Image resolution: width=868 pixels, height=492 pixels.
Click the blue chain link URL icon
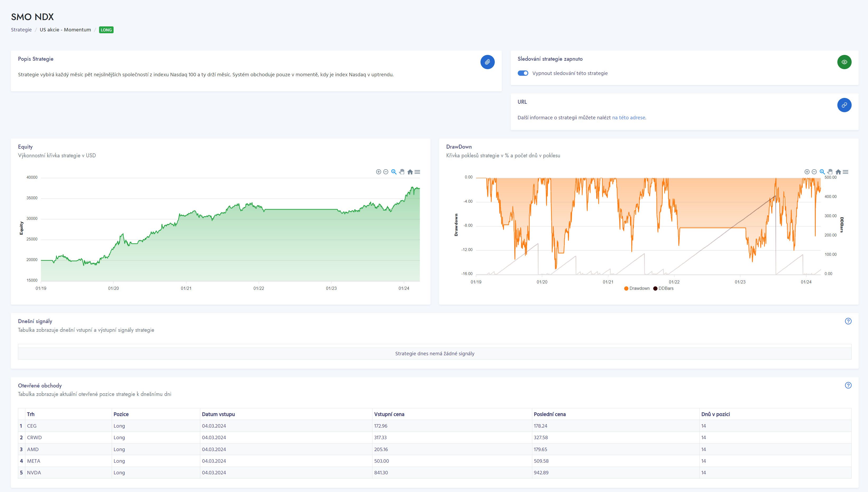(x=844, y=105)
